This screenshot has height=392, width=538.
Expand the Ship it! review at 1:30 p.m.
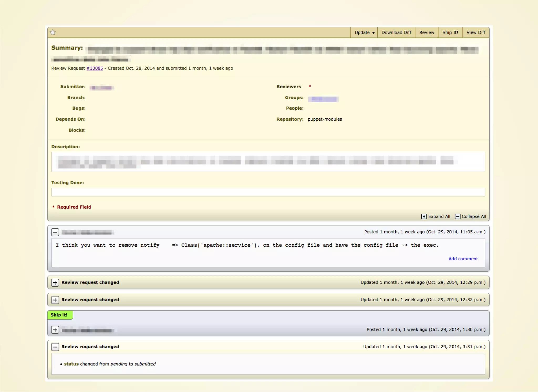[x=55, y=330]
